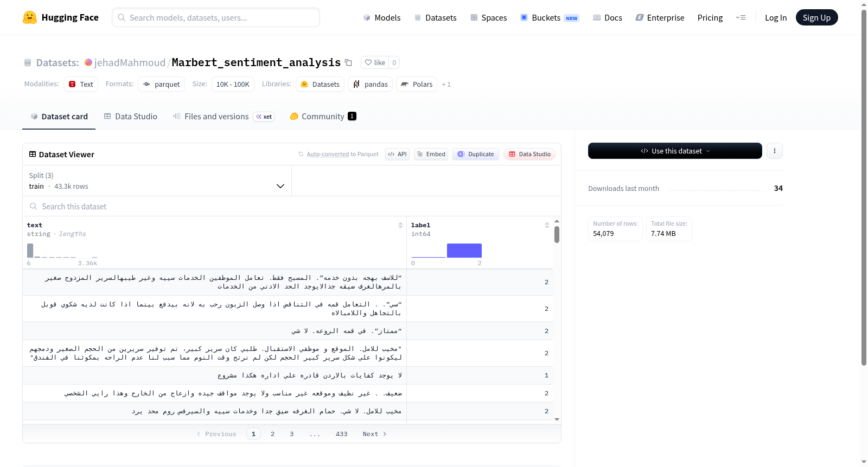The width and height of the screenshot is (868, 467).
Task: Open Data Studio from the viewer toolbar
Action: click(529, 154)
